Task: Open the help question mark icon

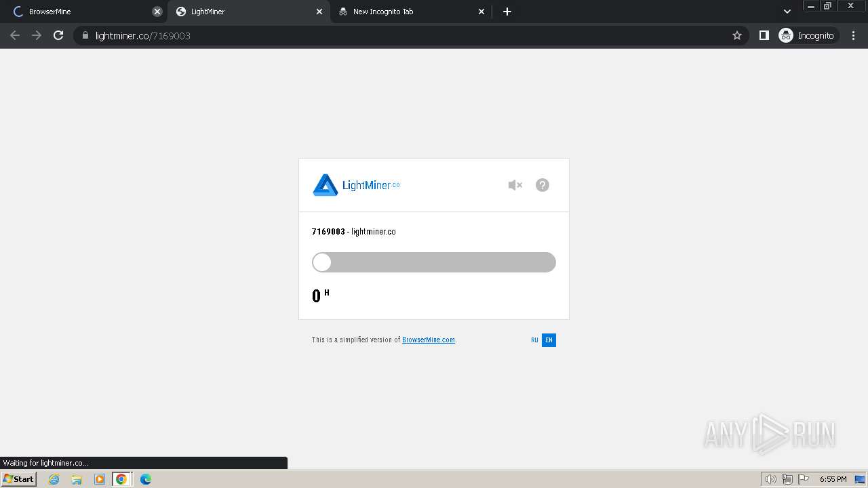Action: pyautogui.click(x=542, y=185)
